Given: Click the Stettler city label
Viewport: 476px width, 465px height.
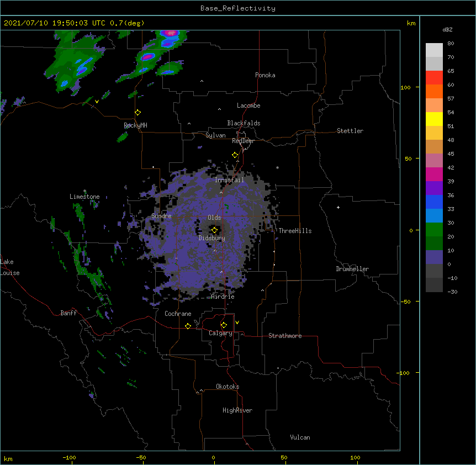Looking at the screenshot, I should pos(350,131).
